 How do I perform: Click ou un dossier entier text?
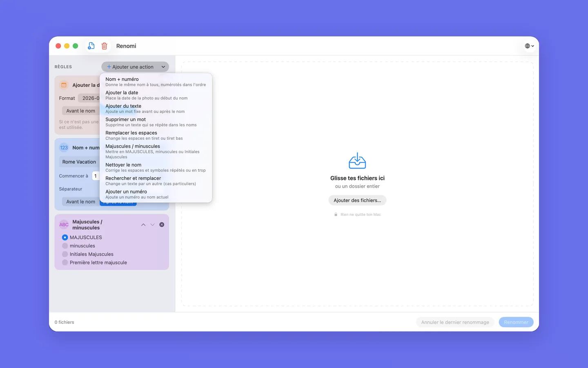pyautogui.click(x=357, y=186)
